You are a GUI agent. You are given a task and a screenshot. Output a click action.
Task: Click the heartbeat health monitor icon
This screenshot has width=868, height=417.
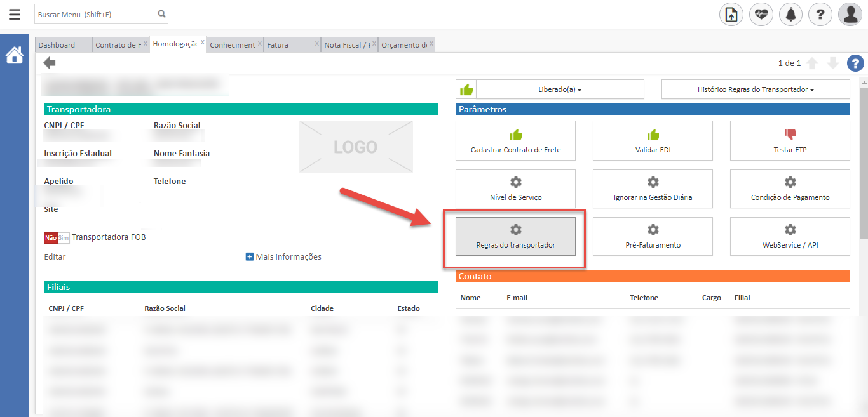pyautogui.click(x=761, y=14)
